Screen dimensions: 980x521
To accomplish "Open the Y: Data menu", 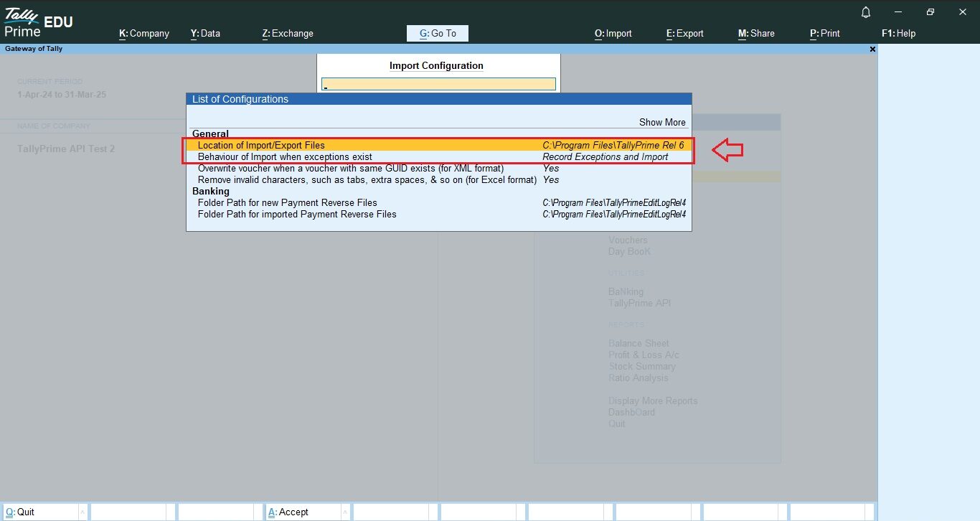I will (205, 33).
